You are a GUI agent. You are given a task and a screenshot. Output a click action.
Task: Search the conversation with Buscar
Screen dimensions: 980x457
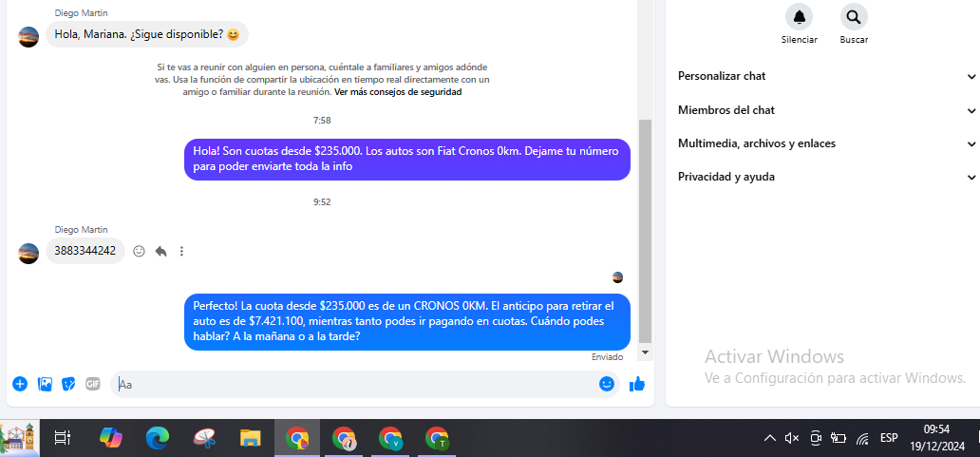click(x=854, y=17)
